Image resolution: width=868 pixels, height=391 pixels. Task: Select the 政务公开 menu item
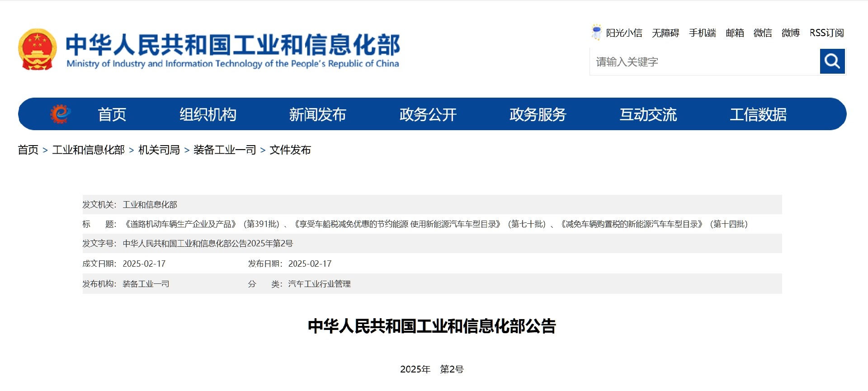[428, 114]
